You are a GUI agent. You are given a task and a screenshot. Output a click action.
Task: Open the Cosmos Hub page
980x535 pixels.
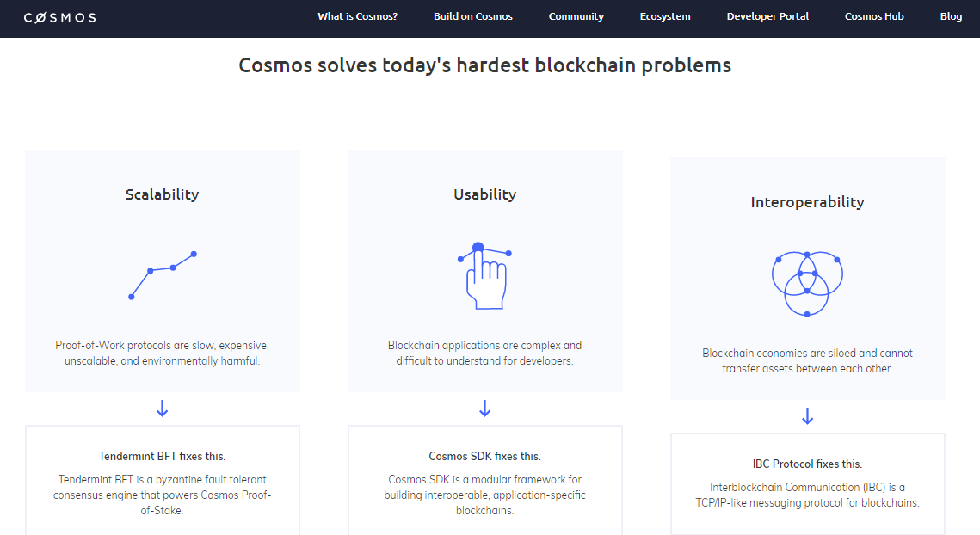[x=874, y=16]
